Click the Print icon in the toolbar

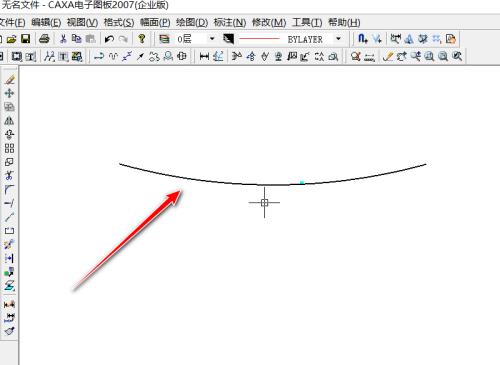(x=44, y=39)
